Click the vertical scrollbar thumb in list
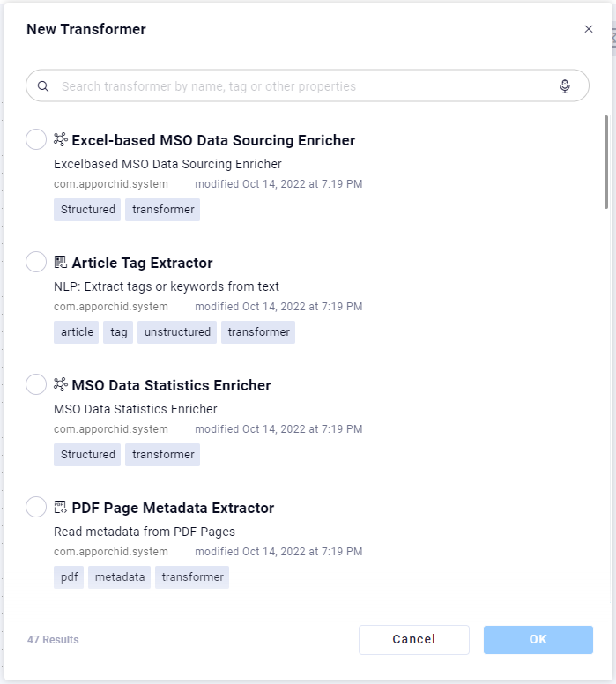This screenshot has width=616, height=684. (x=606, y=161)
